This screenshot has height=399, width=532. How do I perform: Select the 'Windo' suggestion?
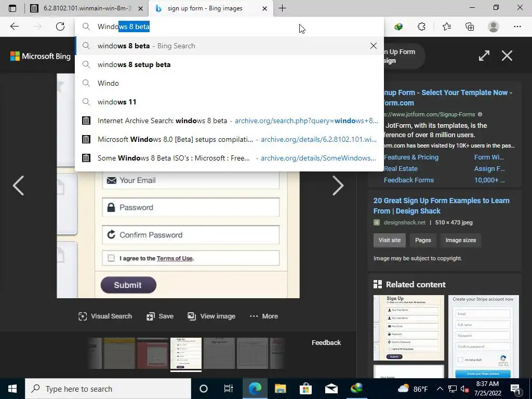pyautogui.click(x=229, y=83)
